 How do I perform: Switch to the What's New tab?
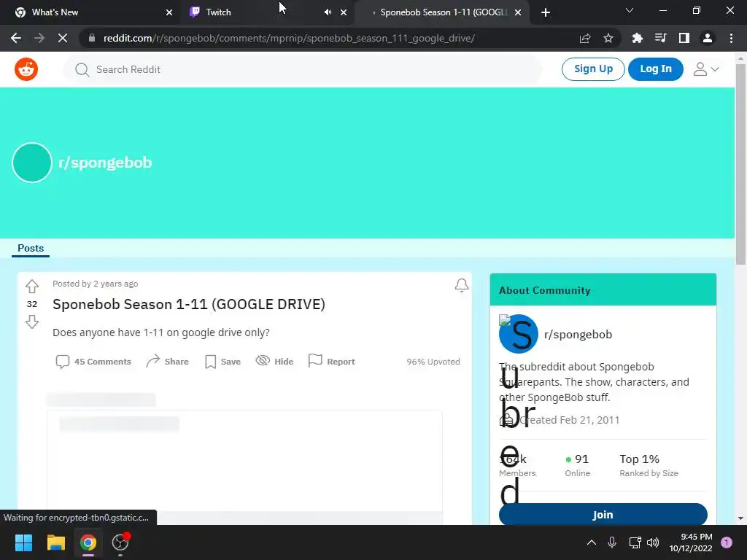pyautogui.click(x=90, y=12)
